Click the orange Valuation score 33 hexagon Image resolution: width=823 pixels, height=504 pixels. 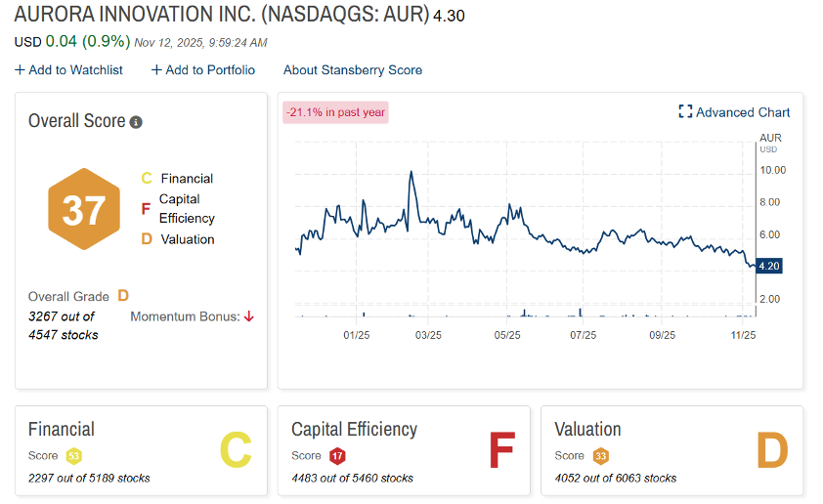tap(600, 456)
